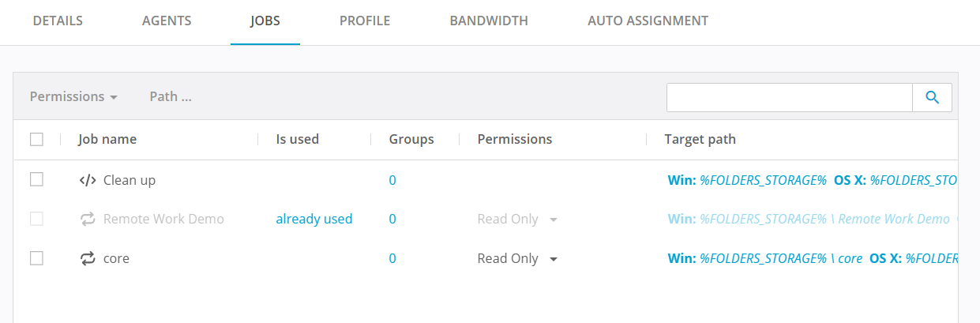Open Groups count link for Clean up

click(x=392, y=180)
